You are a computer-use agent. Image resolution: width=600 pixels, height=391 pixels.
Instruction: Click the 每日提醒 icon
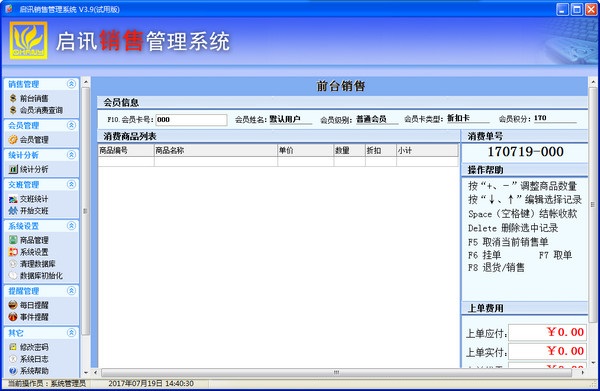pyautogui.click(x=13, y=305)
